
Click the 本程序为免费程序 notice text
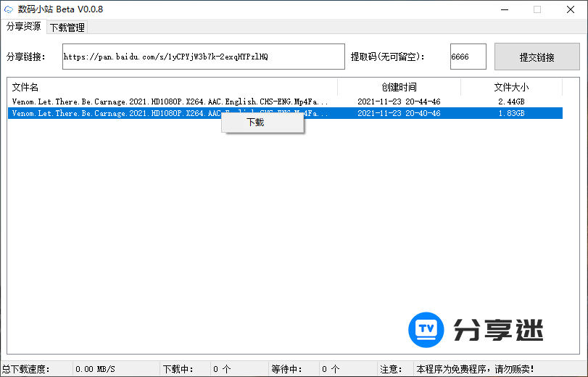(x=475, y=369)
